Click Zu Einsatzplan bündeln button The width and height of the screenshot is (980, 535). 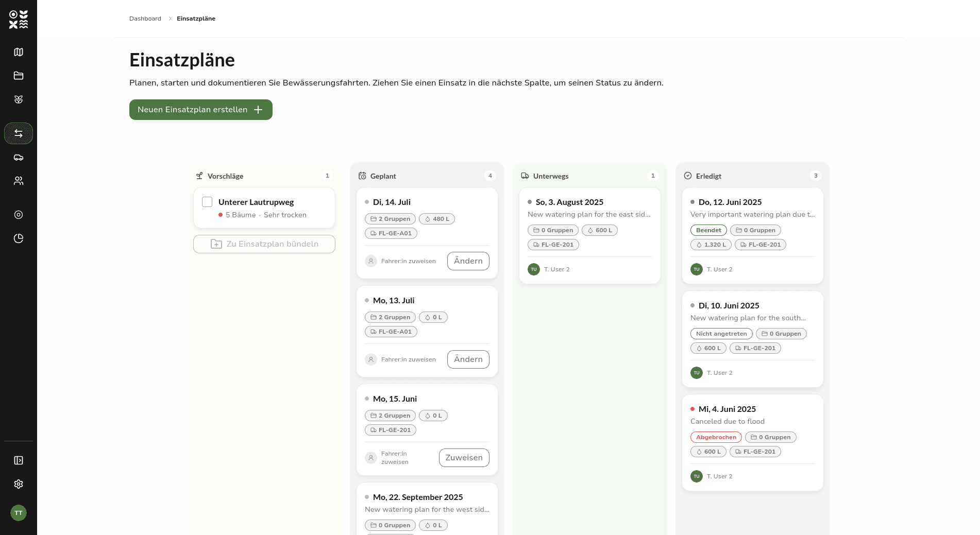point(264,244)
